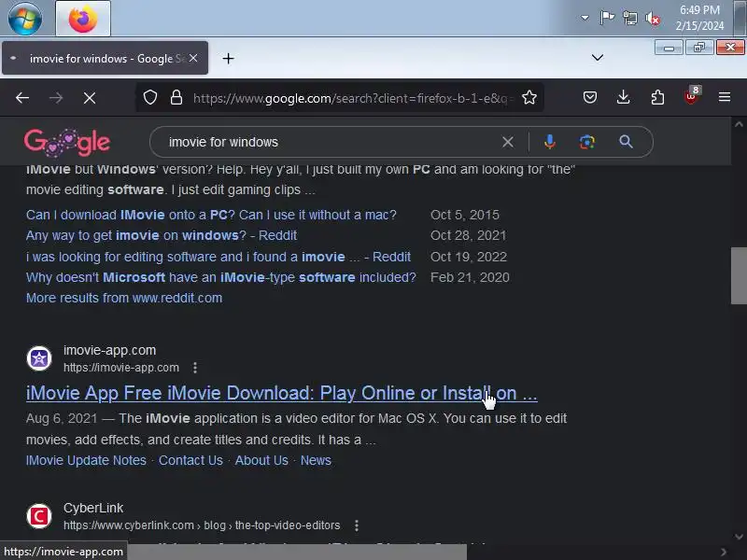Viewport: 747px width, 560px height.
Task: Open the uBlock Origin extension icon
Action: 691,96
